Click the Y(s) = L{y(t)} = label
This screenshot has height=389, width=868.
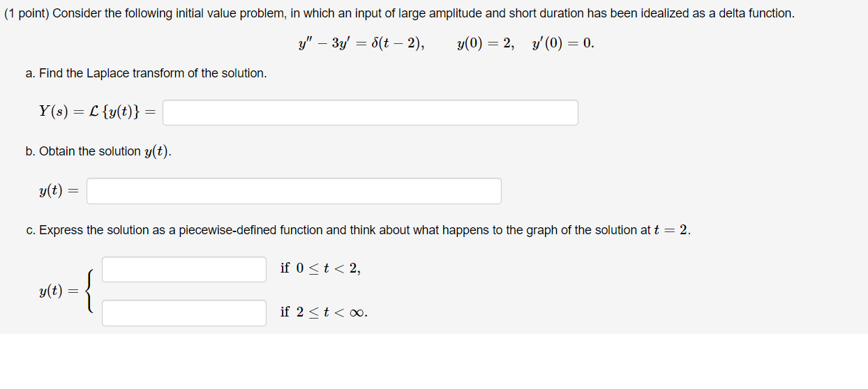98,112
